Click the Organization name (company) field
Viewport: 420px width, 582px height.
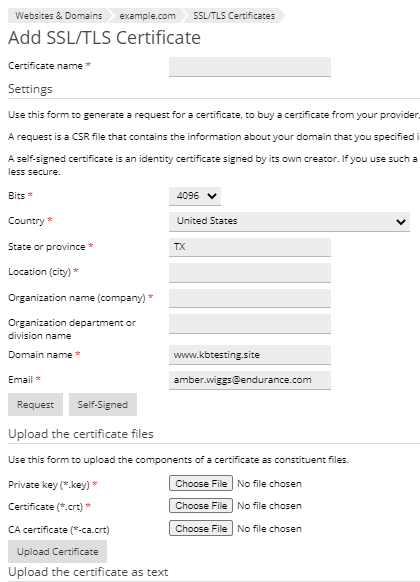pos(250,298)
